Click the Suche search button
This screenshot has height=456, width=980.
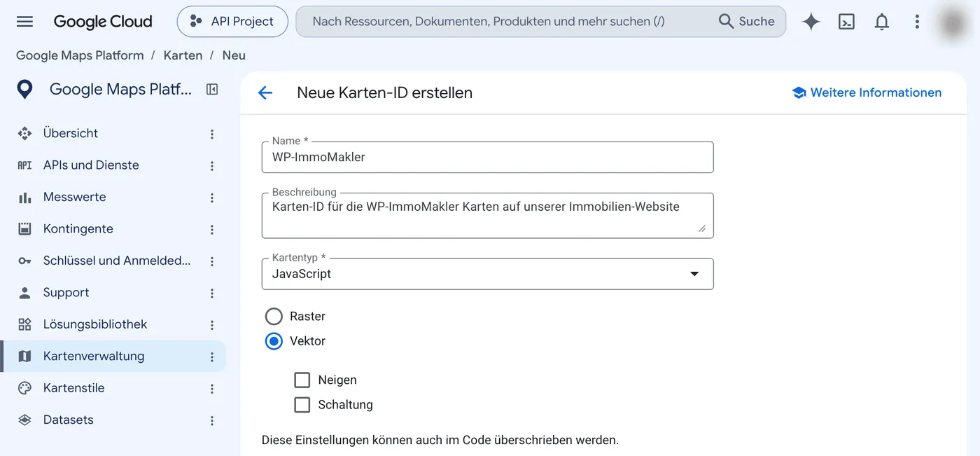point(747,22)
